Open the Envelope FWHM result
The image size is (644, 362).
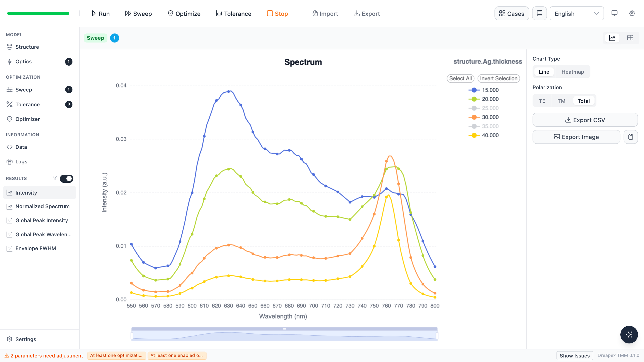pos(39,248)
